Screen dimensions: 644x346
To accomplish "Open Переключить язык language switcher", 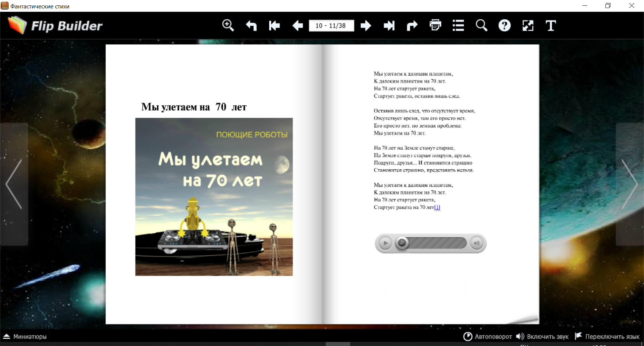I will [607, 337].
